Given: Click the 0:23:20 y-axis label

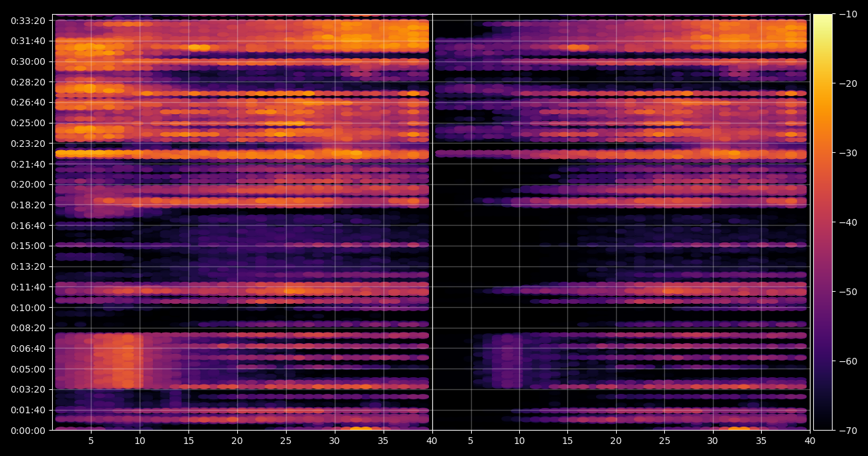Looking at the screenshot, I should pyautogui.click(x=28, y=144).
